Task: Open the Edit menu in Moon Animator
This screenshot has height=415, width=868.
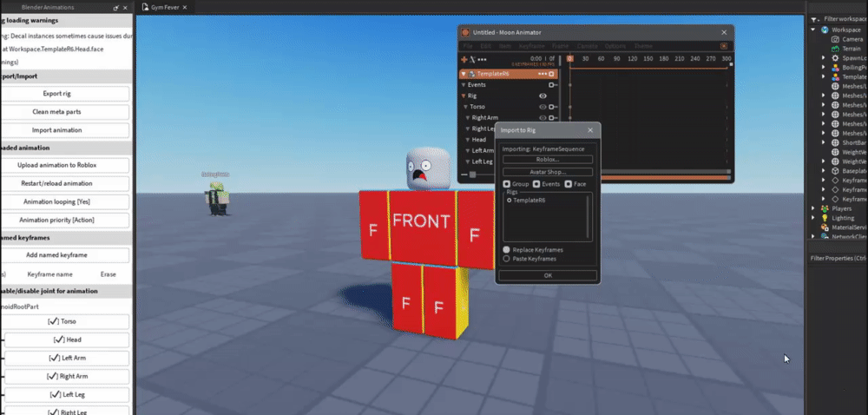Action: click(x=485, y=47)
